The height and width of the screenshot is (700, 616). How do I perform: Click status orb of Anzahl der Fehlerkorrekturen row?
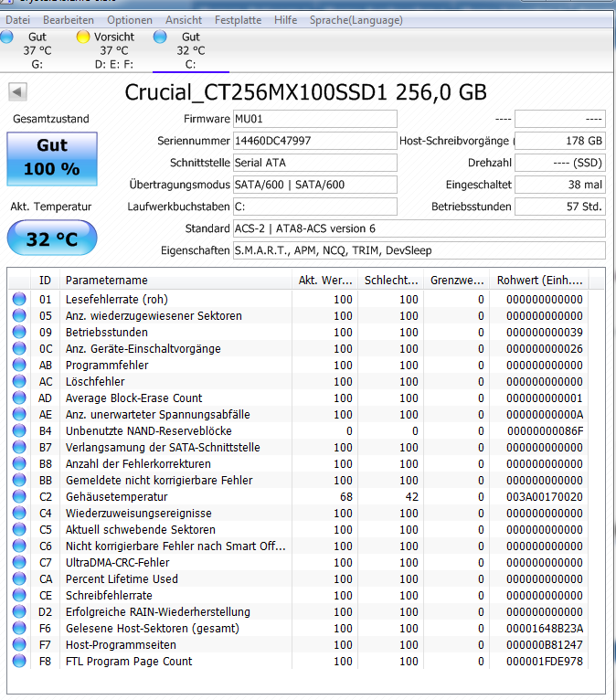[19, 464]
